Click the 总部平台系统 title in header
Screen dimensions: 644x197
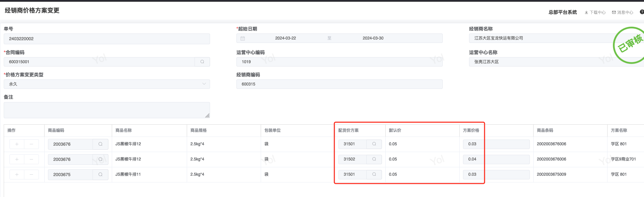point(563,12)
